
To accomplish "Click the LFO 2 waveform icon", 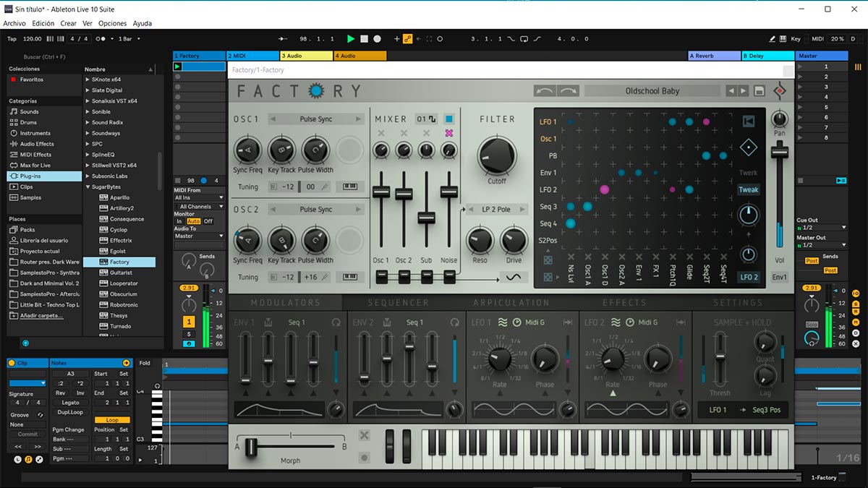I will 616,322.
